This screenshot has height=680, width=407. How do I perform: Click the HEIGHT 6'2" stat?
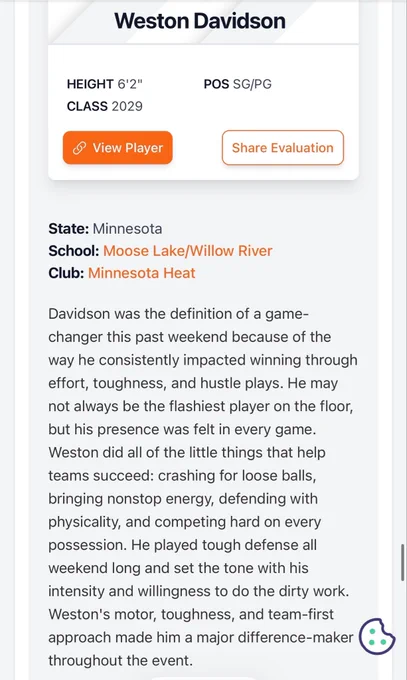[x=105, y=84]
